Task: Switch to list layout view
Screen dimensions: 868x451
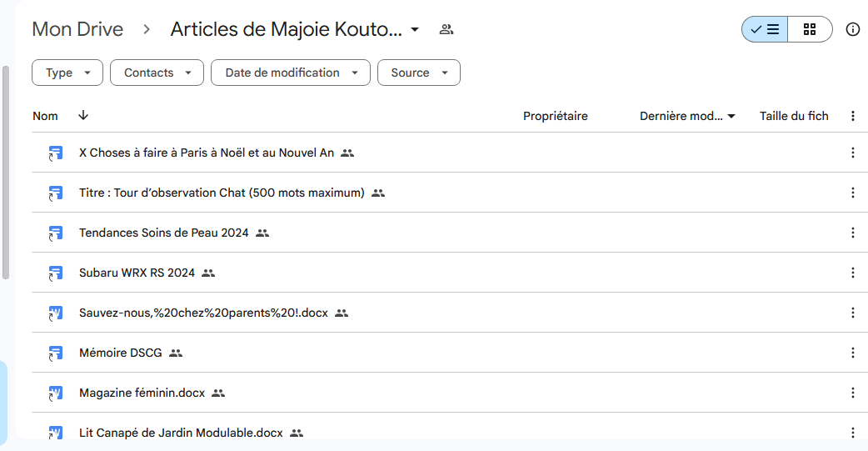Action: (x=765, y=29)
